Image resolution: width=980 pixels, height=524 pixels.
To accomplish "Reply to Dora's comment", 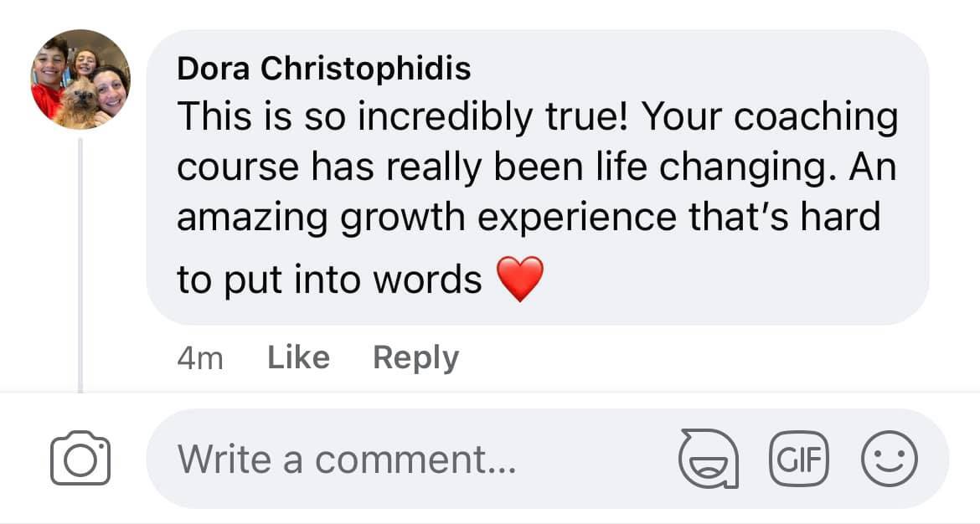I will (415, 358).
